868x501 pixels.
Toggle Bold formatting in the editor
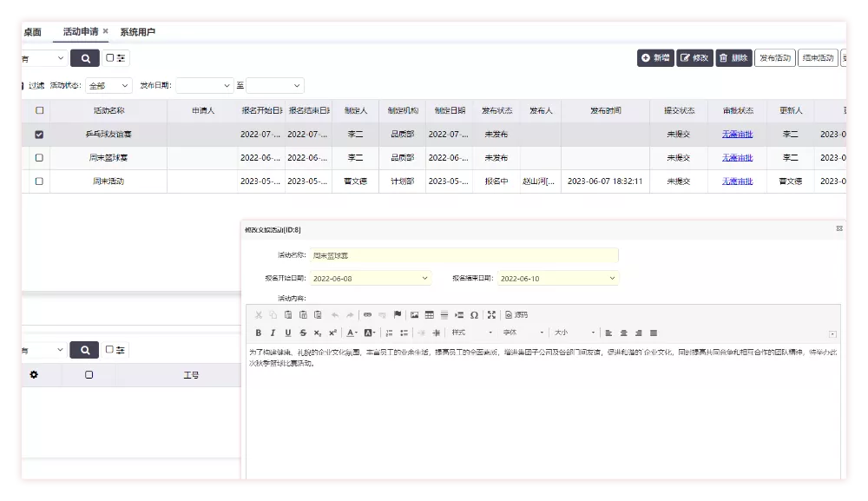click(x=259, y=333)
